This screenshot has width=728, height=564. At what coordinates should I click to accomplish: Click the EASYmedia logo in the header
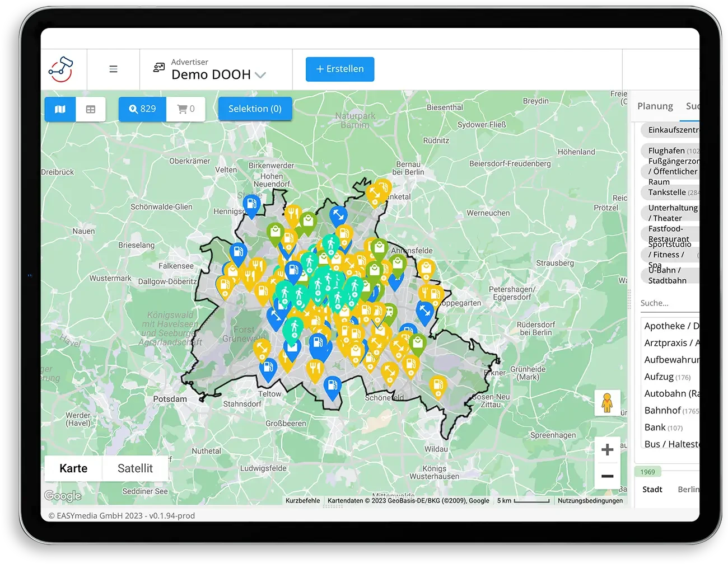[60, 69]
